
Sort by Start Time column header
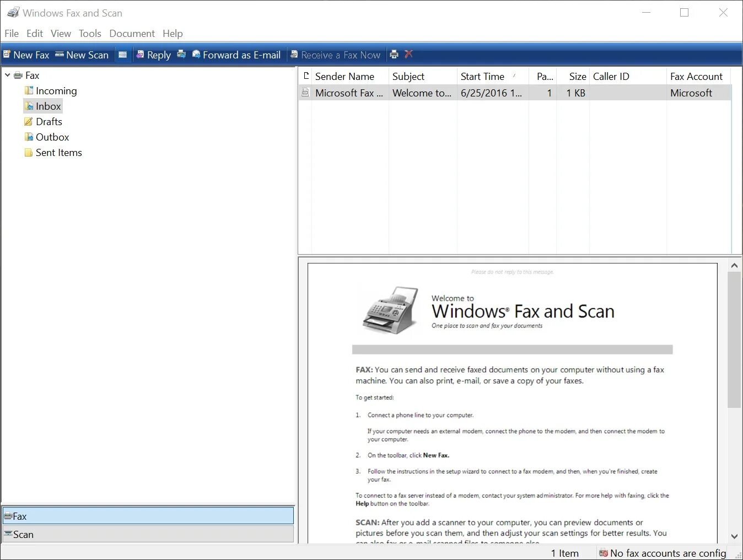coord(493,76)
